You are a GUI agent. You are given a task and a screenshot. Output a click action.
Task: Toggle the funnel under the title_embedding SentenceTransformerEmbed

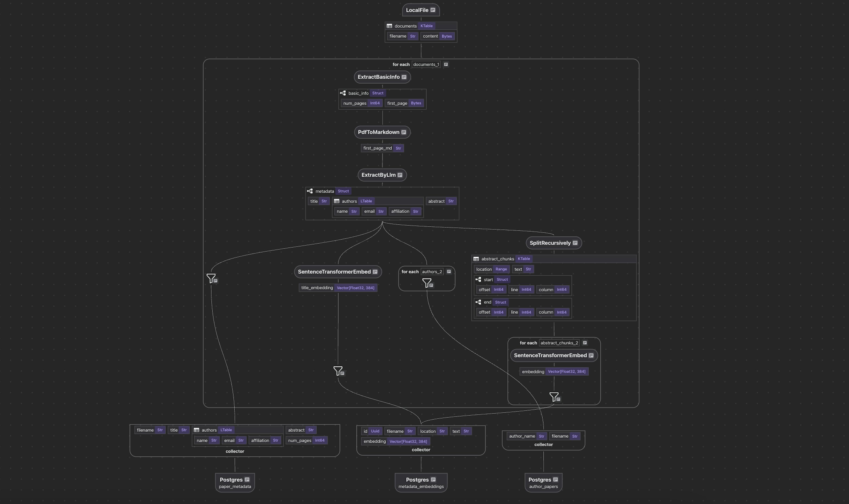click(337, 371)
